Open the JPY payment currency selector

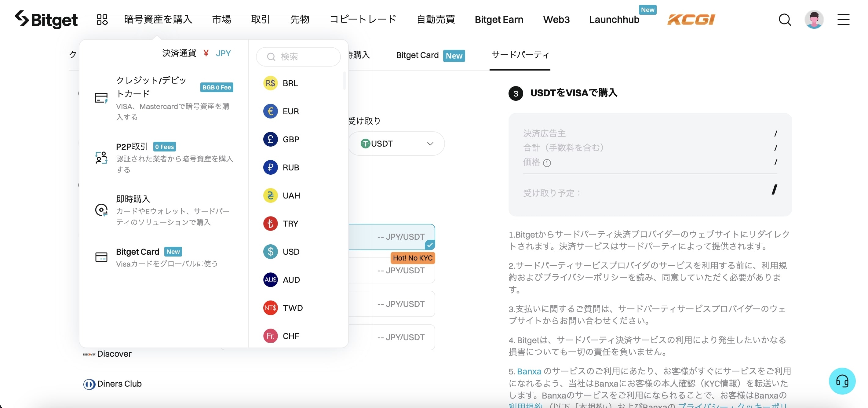point(217,53)
